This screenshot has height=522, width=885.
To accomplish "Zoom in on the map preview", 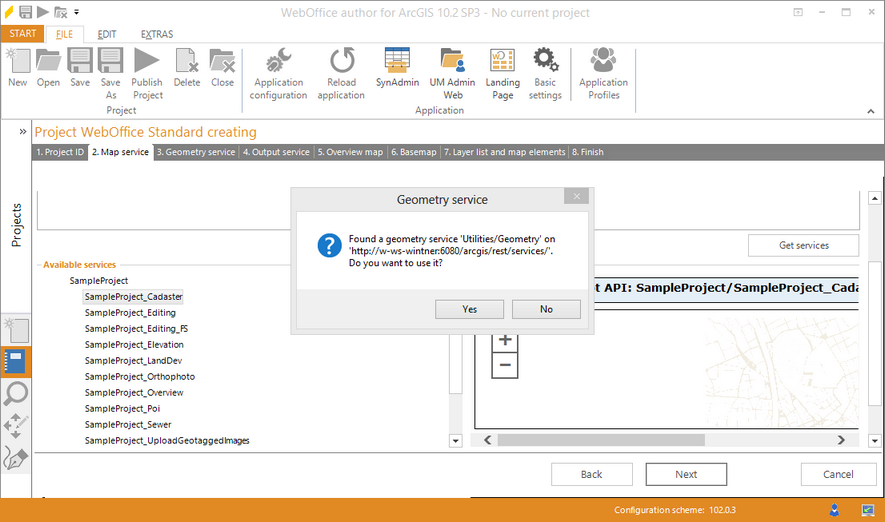I will (x=505, y=340).
